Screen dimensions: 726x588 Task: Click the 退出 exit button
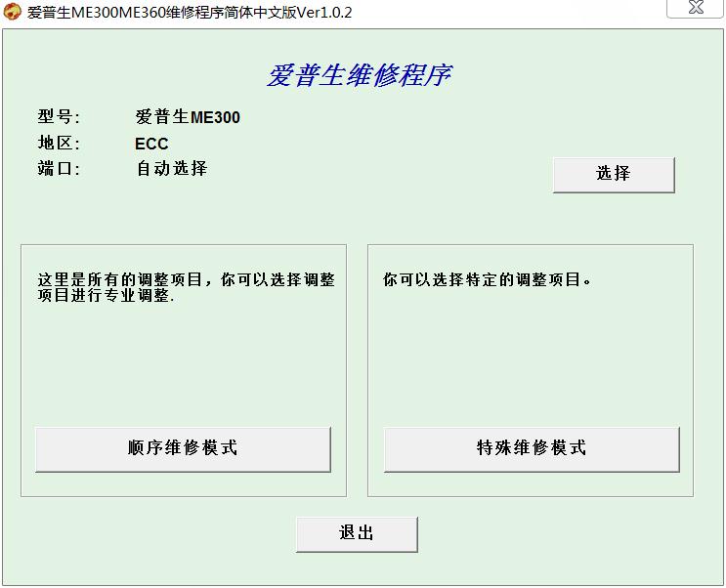coord(357,534)
